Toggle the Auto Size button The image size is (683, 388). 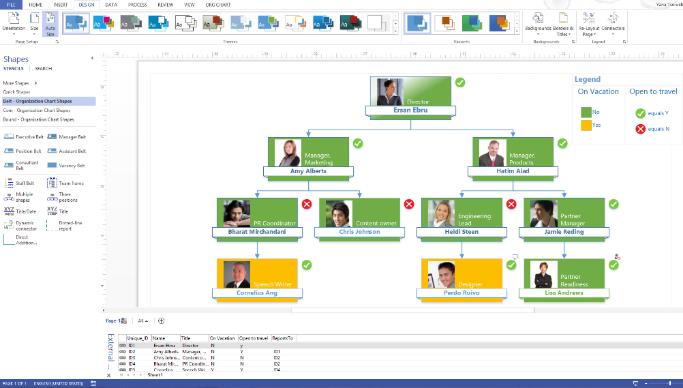point(51,24)
